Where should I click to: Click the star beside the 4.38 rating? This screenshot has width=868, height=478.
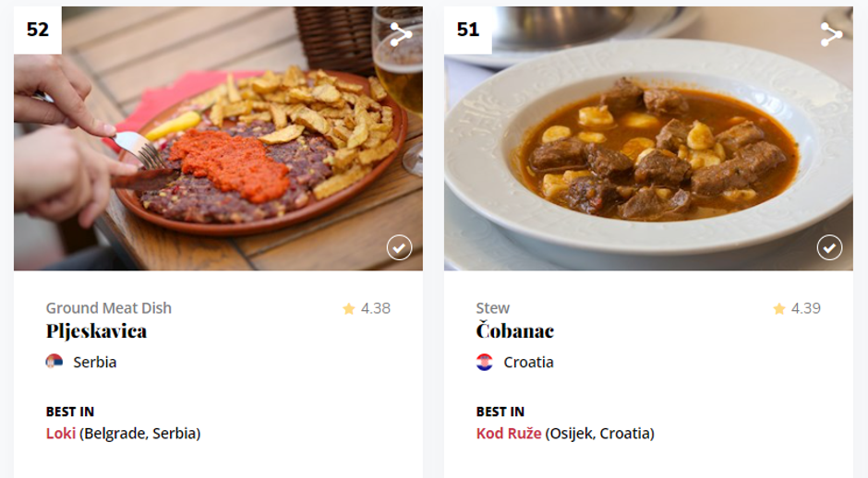pos(349,309)
